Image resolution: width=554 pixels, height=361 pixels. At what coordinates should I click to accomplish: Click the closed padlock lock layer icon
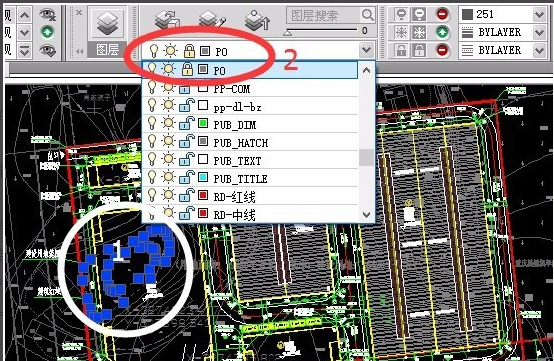pos(401,50)
